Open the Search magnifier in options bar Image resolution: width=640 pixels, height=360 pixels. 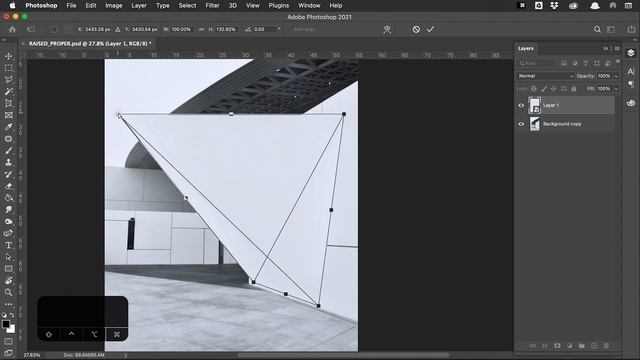597,29
